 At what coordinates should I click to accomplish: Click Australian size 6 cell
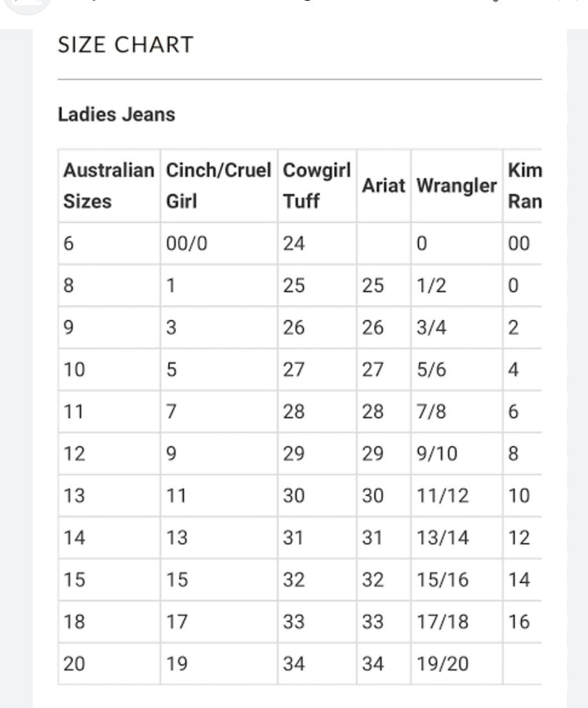(69, 243)
